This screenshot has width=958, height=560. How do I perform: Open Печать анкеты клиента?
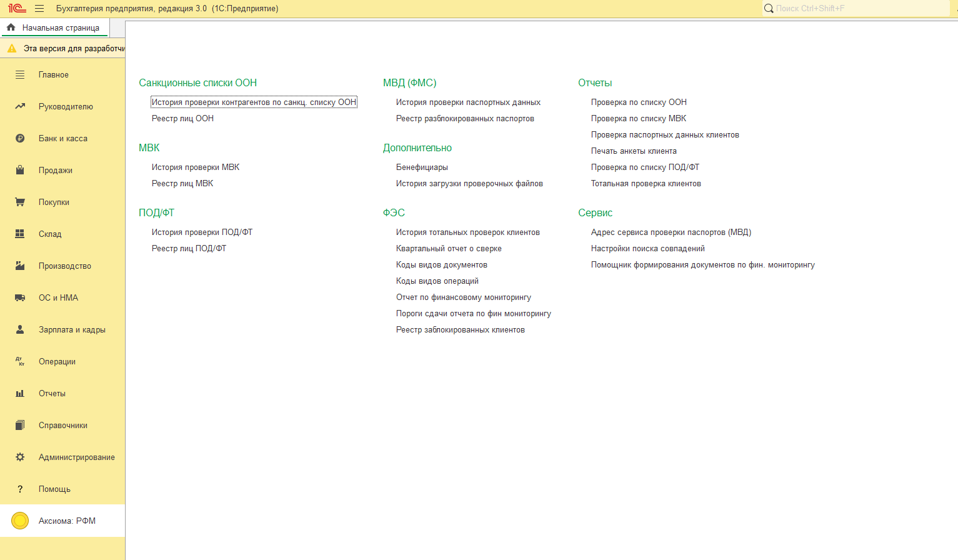pyautogui.click(x=634, y=151)
